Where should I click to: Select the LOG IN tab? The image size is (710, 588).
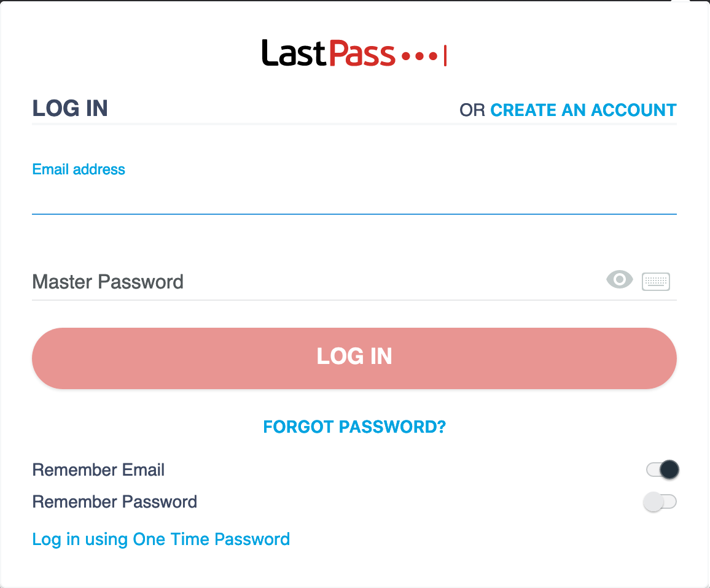69,108
